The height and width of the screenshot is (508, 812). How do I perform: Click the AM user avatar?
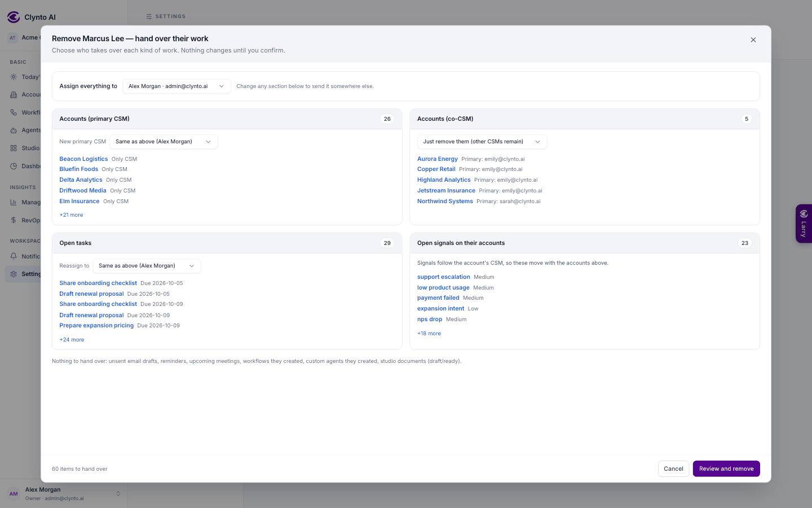(14, 494)
